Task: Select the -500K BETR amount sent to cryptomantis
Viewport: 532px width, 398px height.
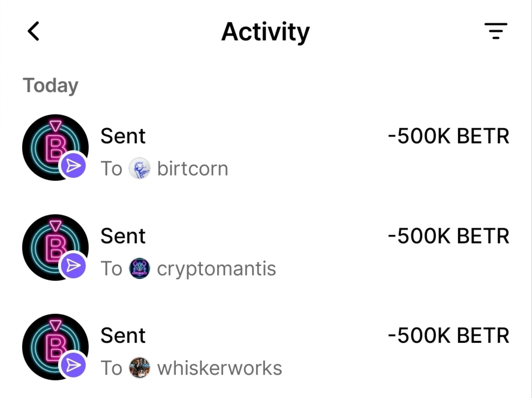Action: coord(448,236)
